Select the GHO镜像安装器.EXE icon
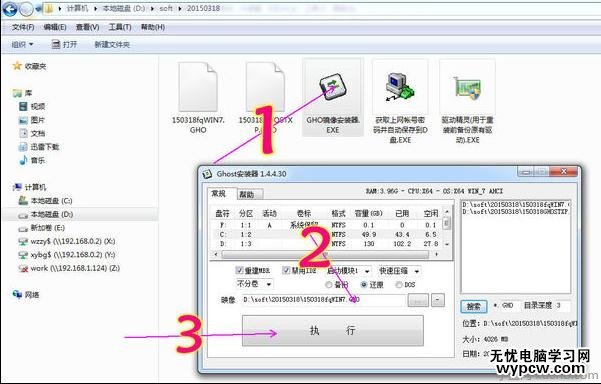 click(x=333, y=87)
